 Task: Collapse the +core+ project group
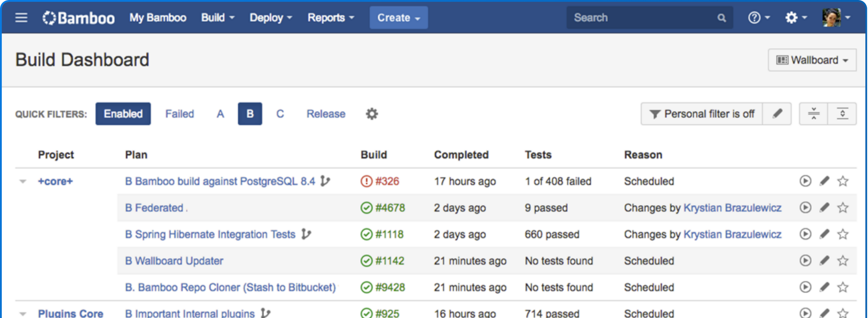[x=23, y=182]
